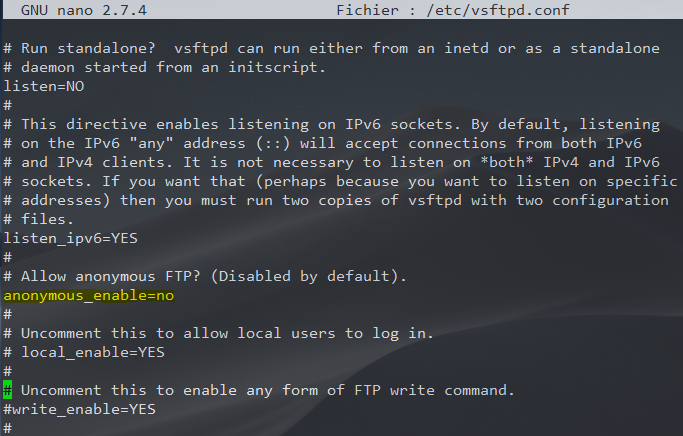Click 'and IPv4 clients' comment line
Image resolution: width=683 pixels, height=436 pixels.
point(330,162)
